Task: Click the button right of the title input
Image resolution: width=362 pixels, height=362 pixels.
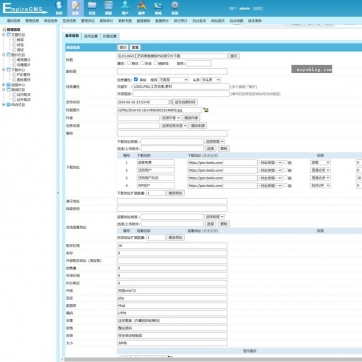Action: coord(234,56)
